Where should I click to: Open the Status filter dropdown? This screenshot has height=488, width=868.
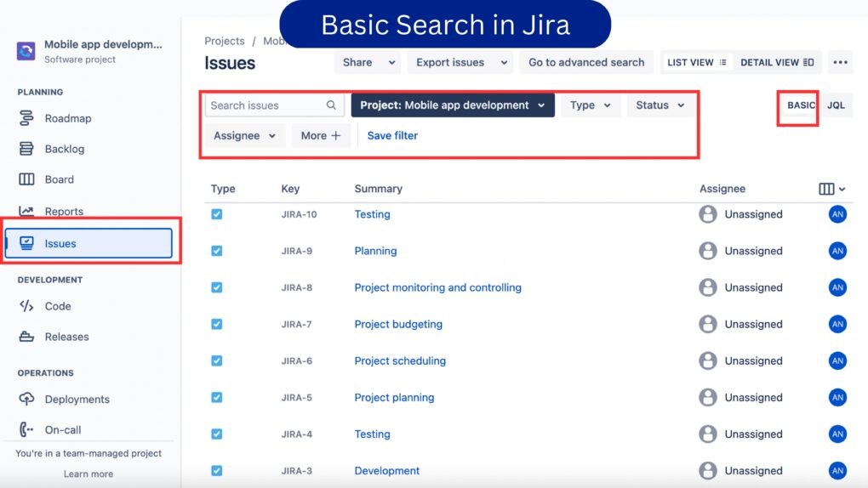tap(660, 105)
